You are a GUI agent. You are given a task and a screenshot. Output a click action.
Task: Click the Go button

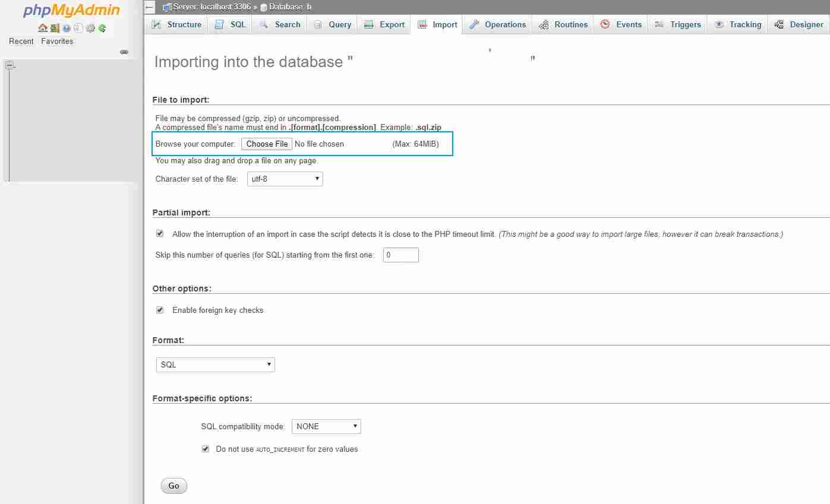(x=174, y=486)
